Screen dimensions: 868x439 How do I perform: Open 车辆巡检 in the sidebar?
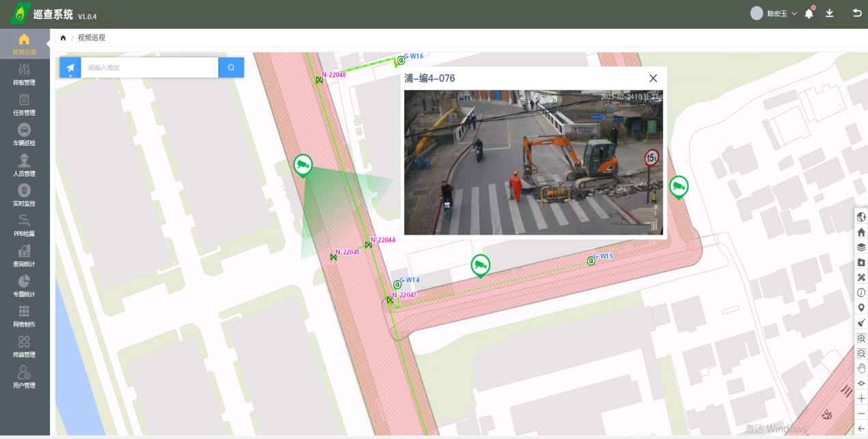click(24, 135)
